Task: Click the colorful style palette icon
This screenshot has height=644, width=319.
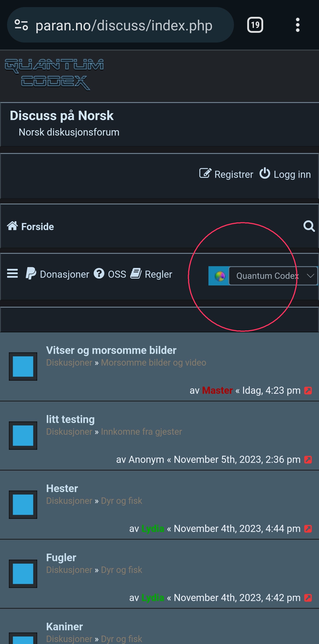Action: [220, 276]
